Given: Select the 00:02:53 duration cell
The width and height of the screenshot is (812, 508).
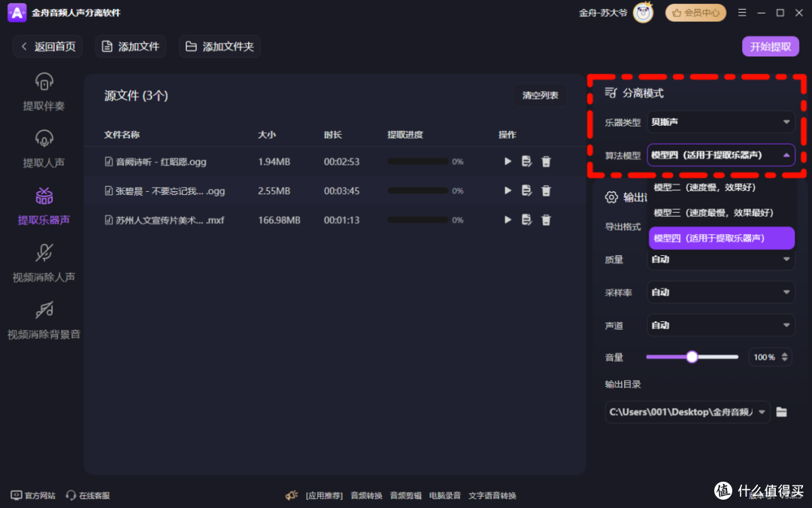Looking at the screenshot, I should pos(341,161).
